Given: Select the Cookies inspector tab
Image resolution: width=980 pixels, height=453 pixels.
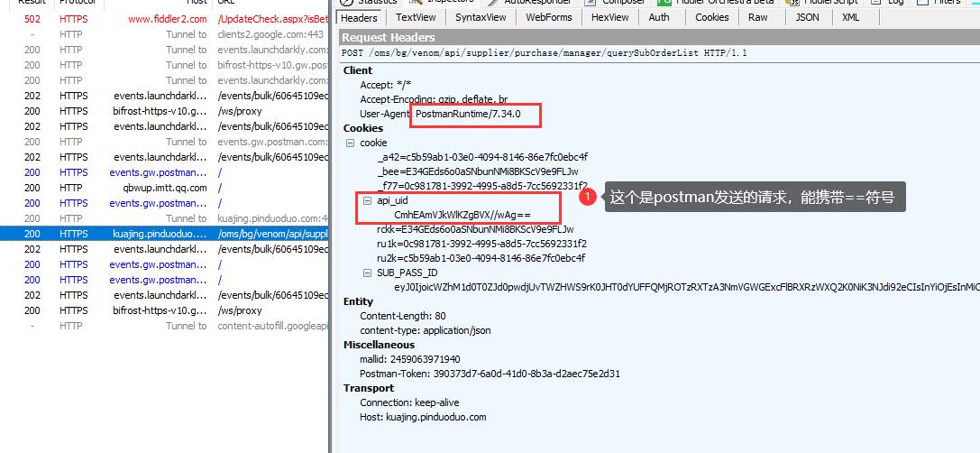Looking at the screenshot, I should click(x=712, y=17).
